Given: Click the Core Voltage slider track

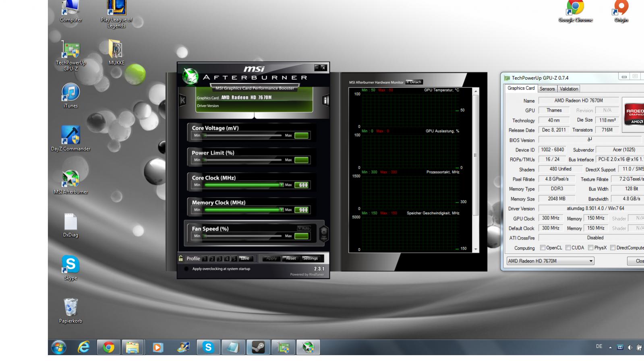Looking at the screenshot, I should (243, 135).
